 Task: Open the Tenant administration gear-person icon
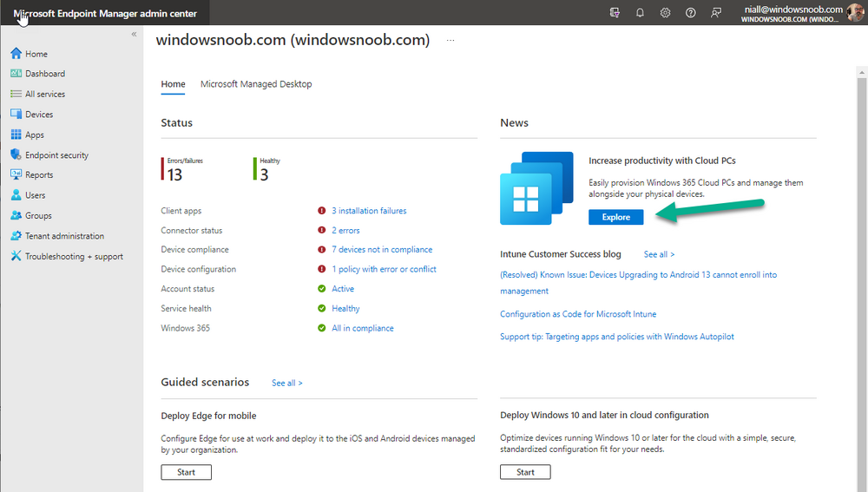click(x=16, y=236)
